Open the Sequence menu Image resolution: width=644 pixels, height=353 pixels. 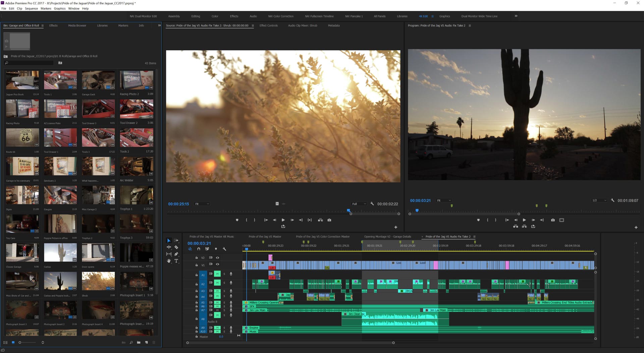click(31, 9)
